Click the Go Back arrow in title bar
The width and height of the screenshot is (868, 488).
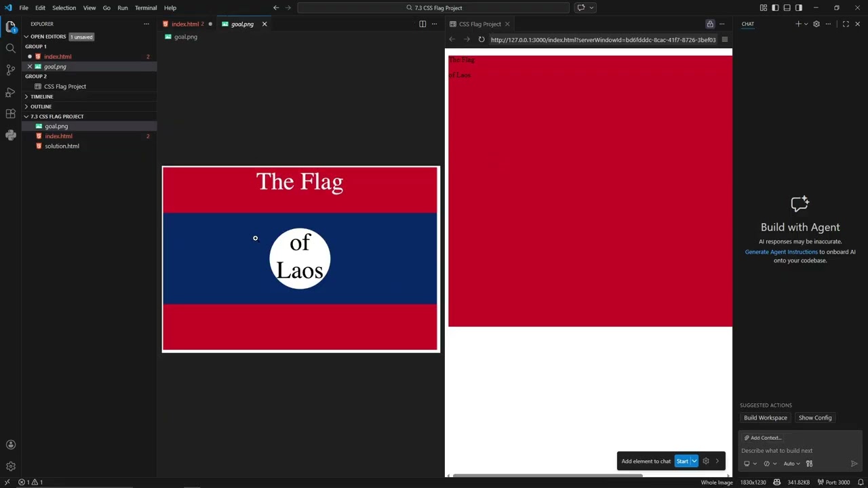pyautogui.click(x=276, y=7)
